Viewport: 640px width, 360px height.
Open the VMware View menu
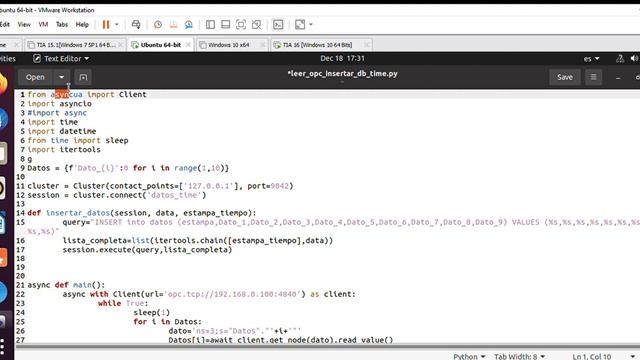click(24, 24)
